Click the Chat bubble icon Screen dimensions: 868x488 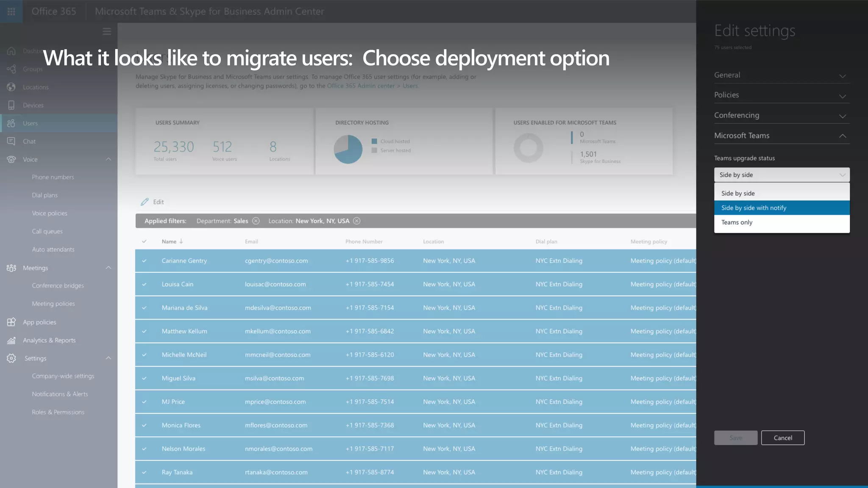coord(11,141)
